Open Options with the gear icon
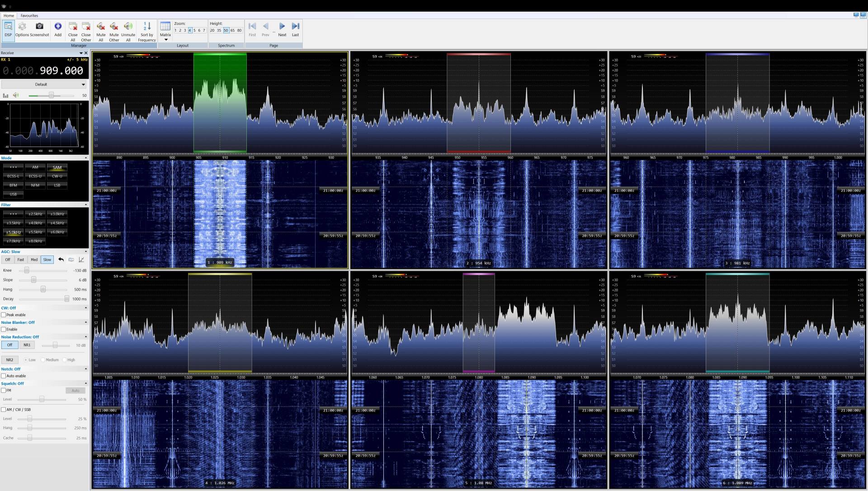 point(22,28)
